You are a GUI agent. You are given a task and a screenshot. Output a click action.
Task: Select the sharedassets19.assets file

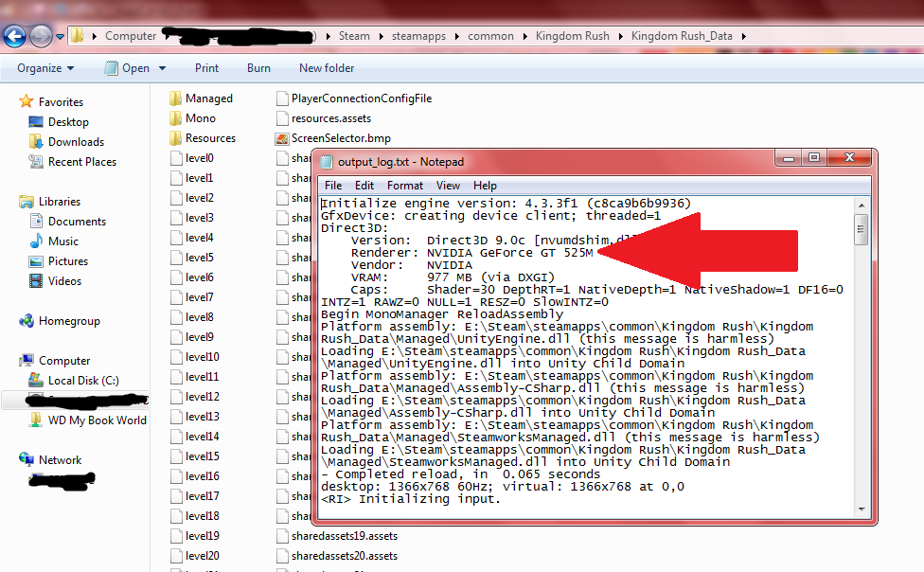pyautogui.click(x=337, y=536)
